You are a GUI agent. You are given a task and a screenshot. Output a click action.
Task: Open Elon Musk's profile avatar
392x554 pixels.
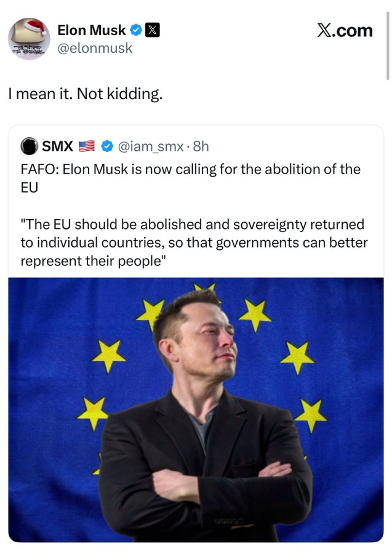[x=29, y=39]
